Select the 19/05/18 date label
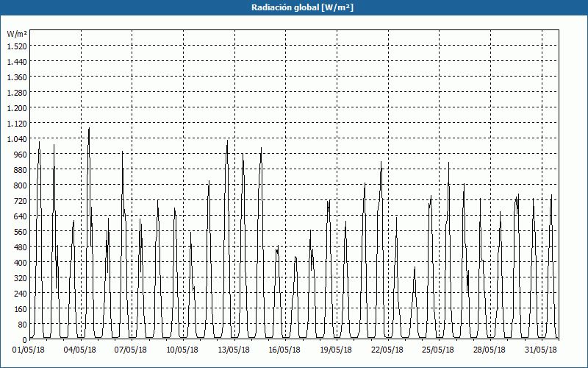The width and height of the screenshot is (588, 368). pos(336,350)
